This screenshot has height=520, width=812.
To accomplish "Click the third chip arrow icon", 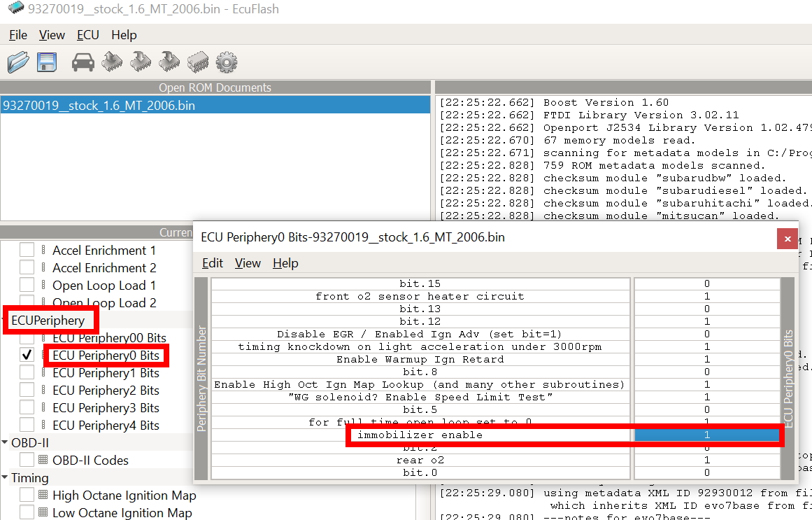I will [x=169, y=62].
